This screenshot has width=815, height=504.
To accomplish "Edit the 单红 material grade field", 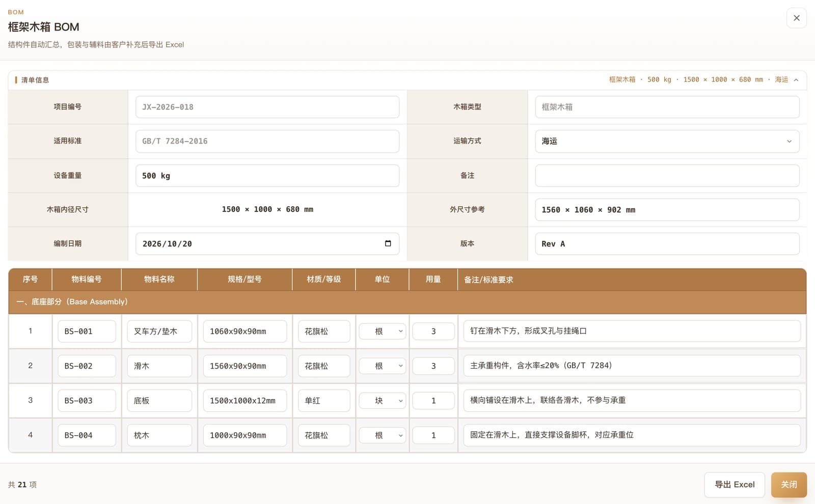I will coord(324,401).
